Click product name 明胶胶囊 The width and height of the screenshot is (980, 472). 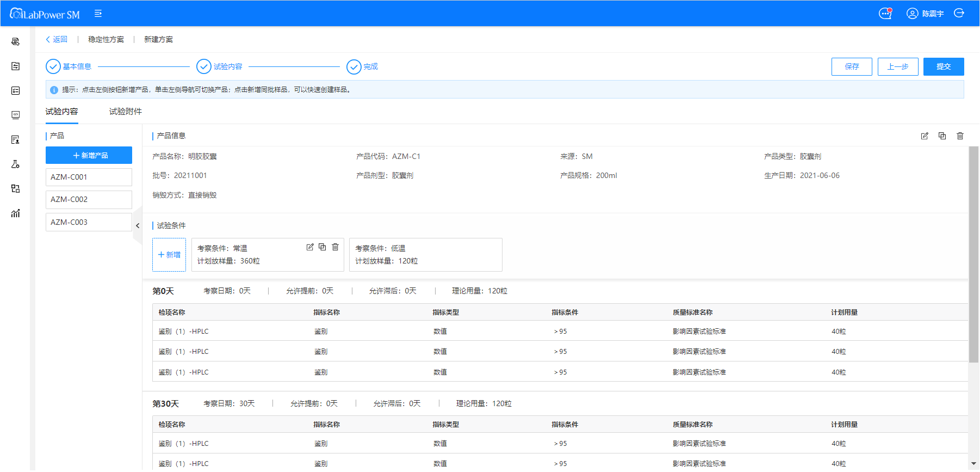[x=202, y=156]
